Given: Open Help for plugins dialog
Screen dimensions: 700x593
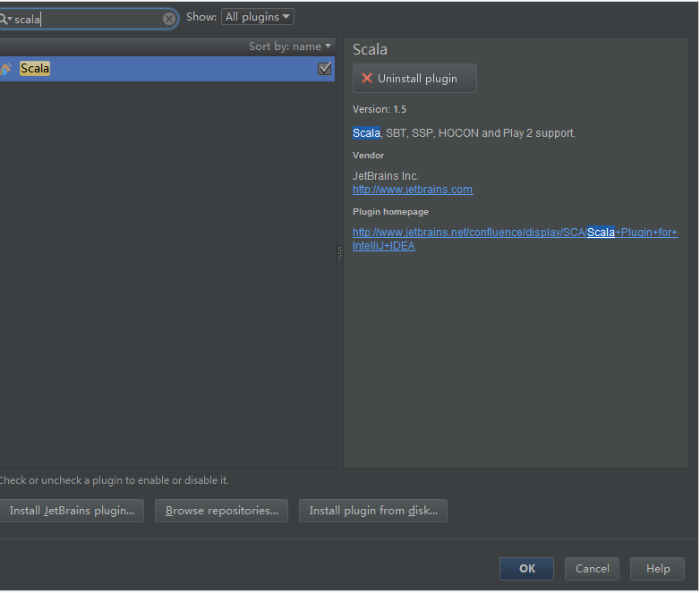Looking at the screenshot, I should pos(657,569).
